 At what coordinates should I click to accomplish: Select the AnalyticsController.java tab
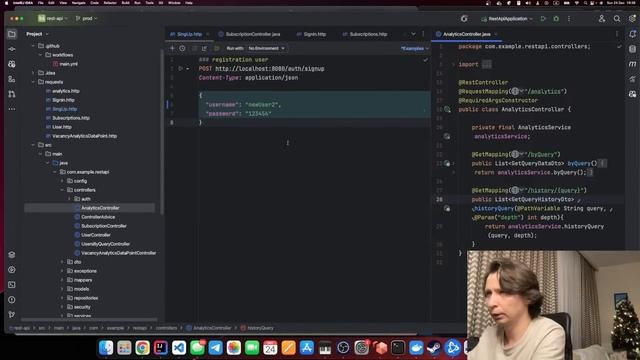coord(467,34)
